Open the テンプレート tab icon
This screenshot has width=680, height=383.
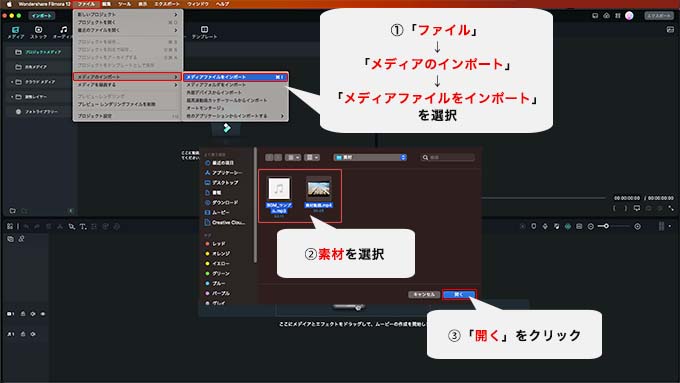coord(204,33)
